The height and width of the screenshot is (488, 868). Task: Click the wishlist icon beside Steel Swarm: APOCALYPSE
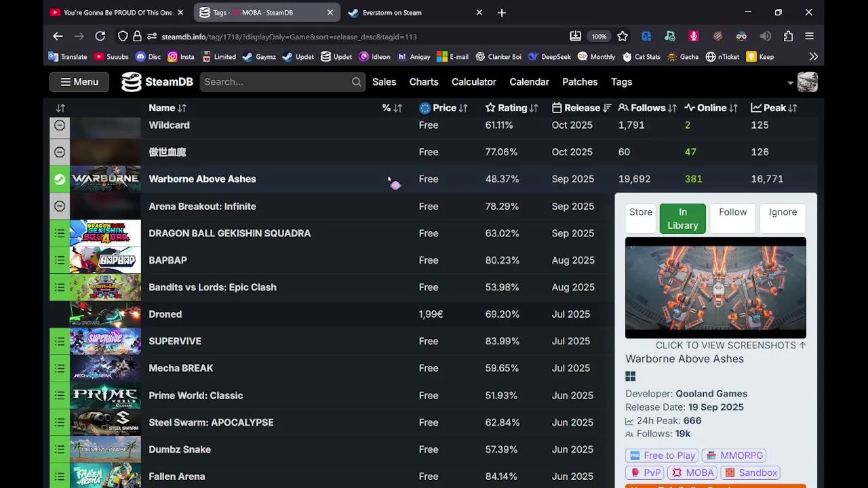(60, 422)
